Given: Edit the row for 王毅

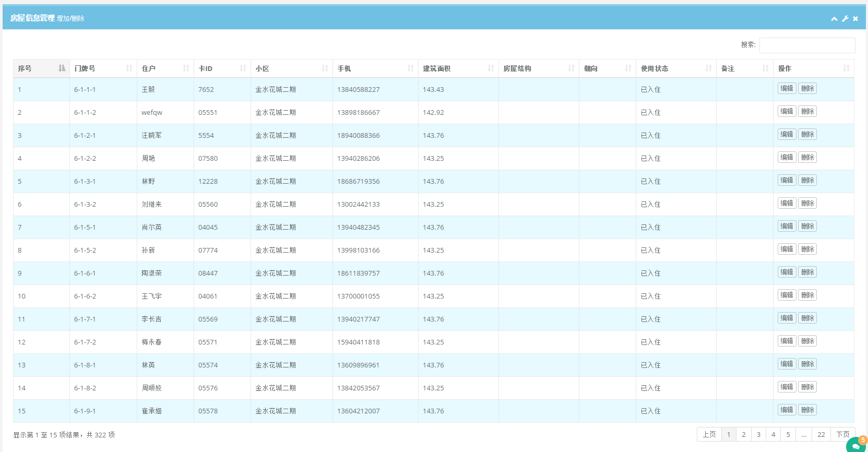Looking at the screenshot, I should pyautogui.click(x=787, y=89).
